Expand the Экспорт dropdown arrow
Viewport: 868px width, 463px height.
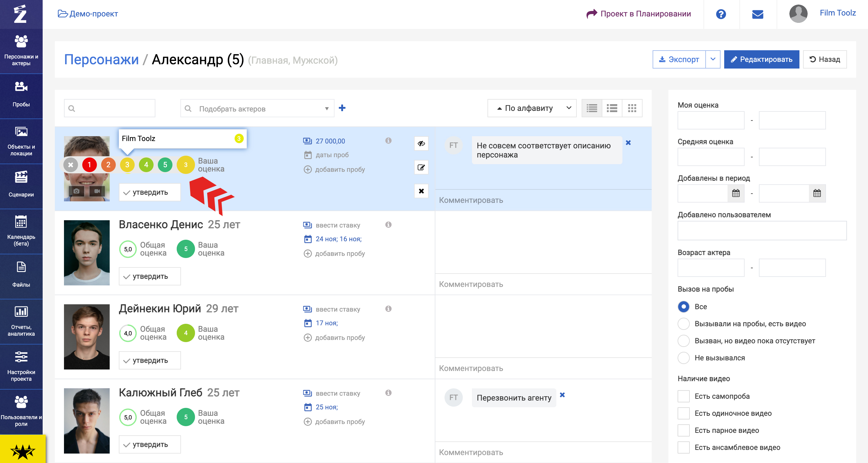pos(713,60)
